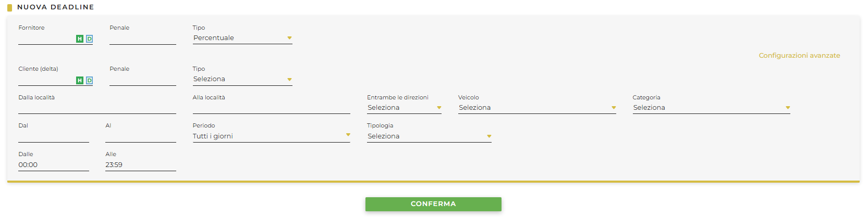The width and height of the screenshot is (868, 217).
Task: Click the green H icon beside Fornitore
Action: point(80,39)
